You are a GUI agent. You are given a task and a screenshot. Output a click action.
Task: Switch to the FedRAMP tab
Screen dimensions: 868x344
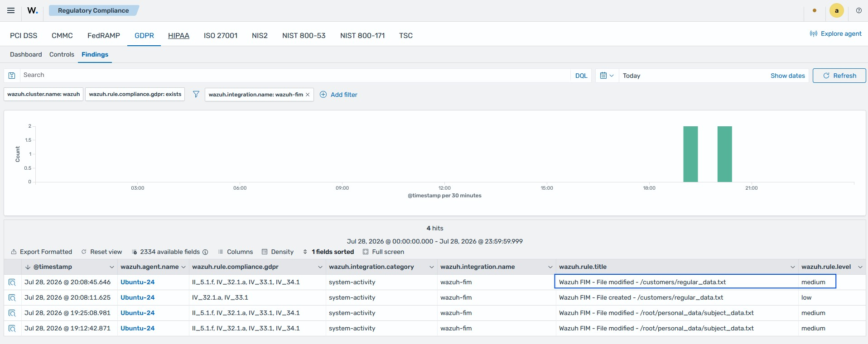(x=104, y=35)
